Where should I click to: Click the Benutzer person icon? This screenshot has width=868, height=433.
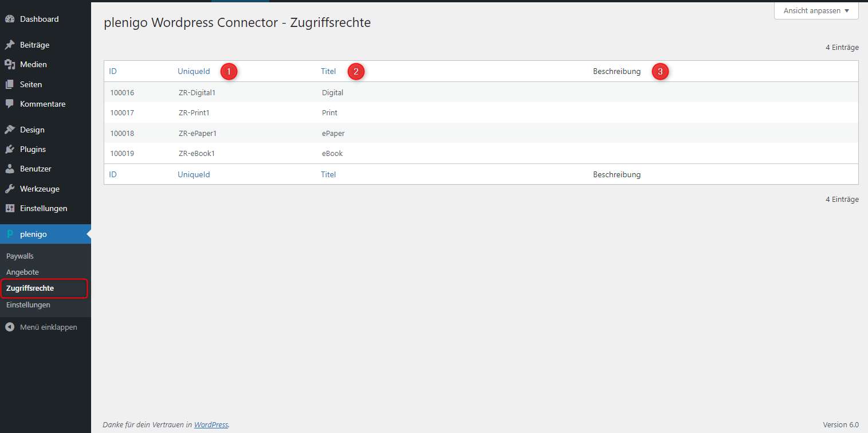click(10, 169)
